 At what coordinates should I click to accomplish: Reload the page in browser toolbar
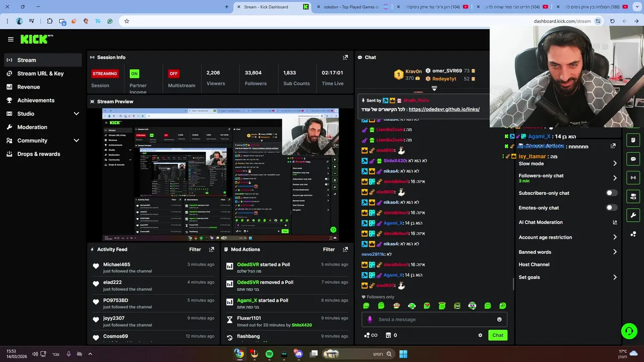612,21
